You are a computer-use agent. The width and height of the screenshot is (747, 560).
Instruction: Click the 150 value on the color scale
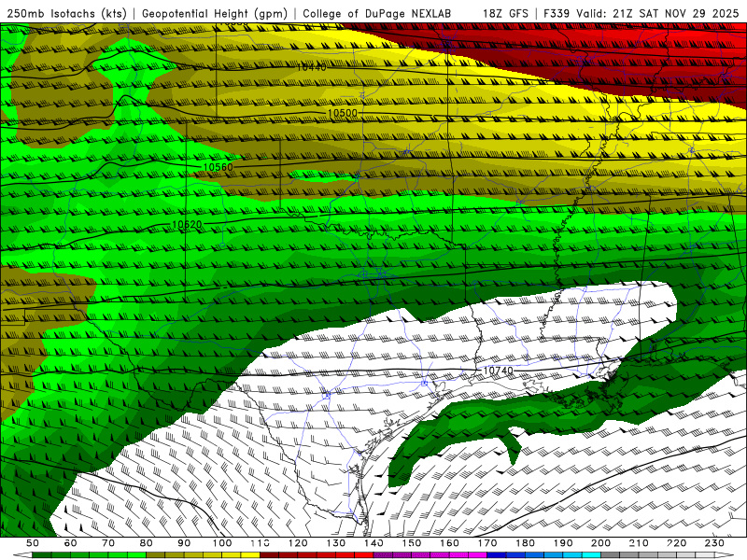coord(412,543)
